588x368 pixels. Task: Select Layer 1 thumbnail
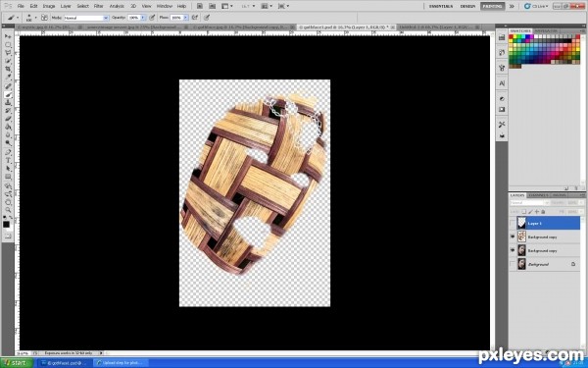(x=521, y=223)
